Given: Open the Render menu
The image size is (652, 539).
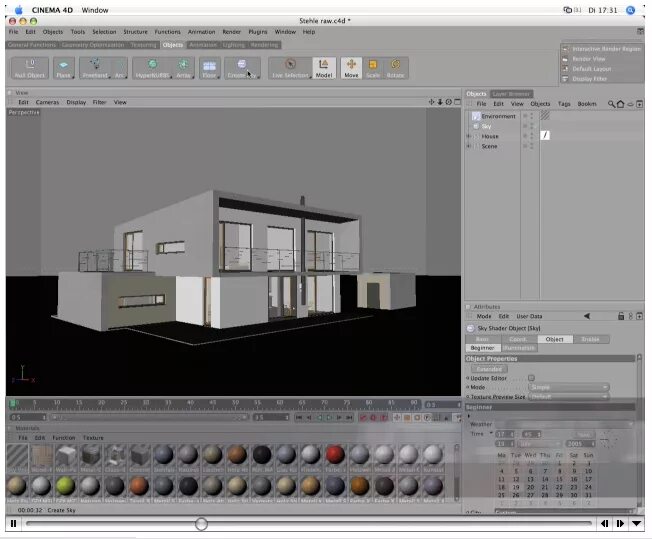Looking at the screenshot, I should 232,32.
